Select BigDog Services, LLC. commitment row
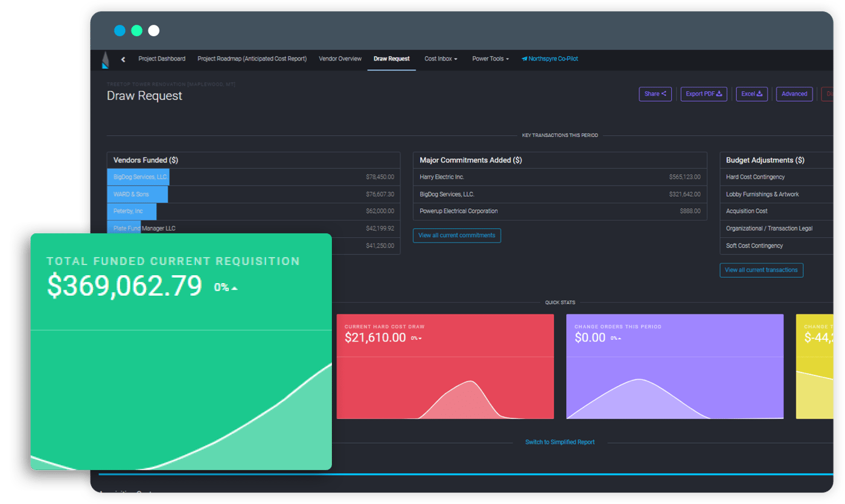The image size is (845, 504). [x=560, y=194]
